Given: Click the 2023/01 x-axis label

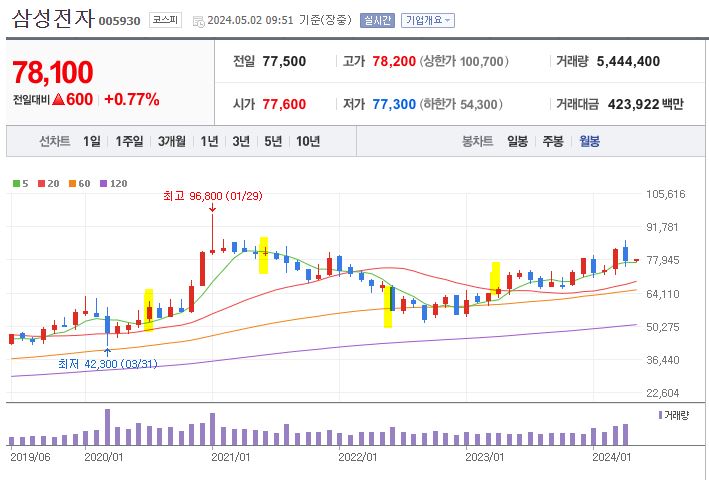Looking at the screenshot, I should (485, 457).
